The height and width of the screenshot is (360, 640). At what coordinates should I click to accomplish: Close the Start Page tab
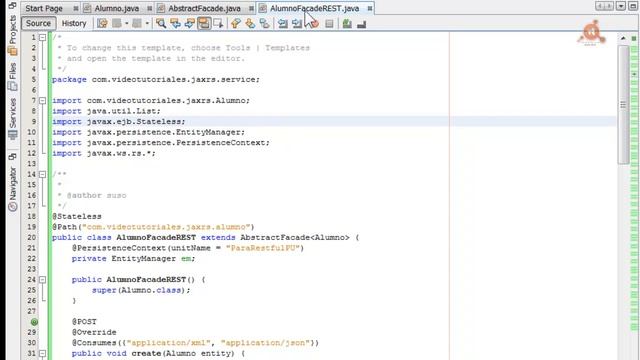point(76,8)
